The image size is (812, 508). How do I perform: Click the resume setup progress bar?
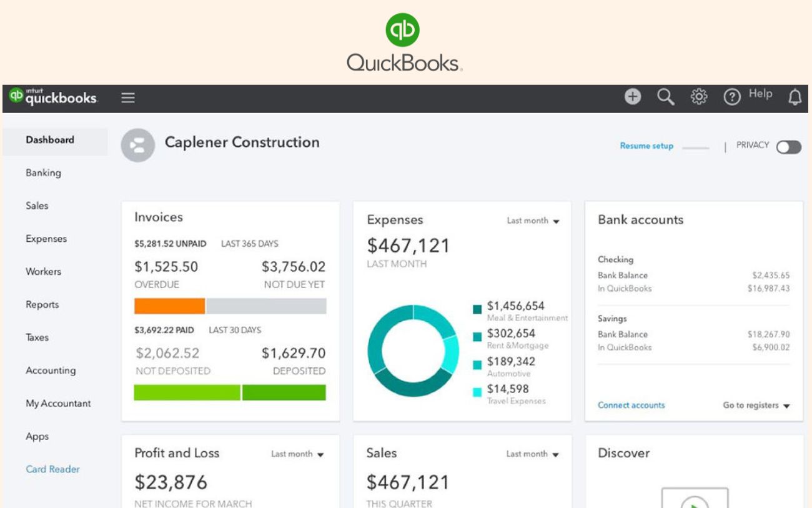pyautogui.click(x=696, y=149)
